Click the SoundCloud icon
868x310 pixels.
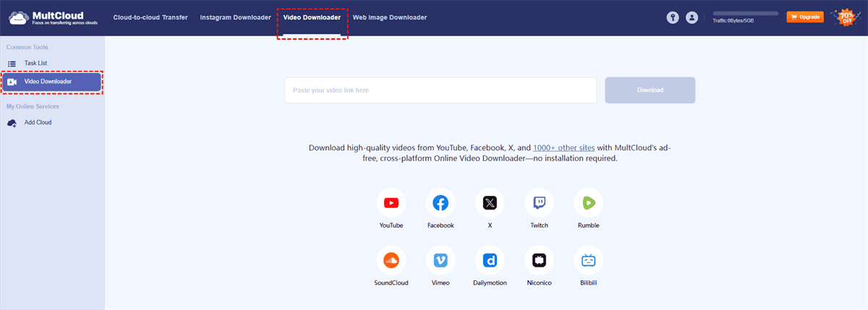click(391, 261)
